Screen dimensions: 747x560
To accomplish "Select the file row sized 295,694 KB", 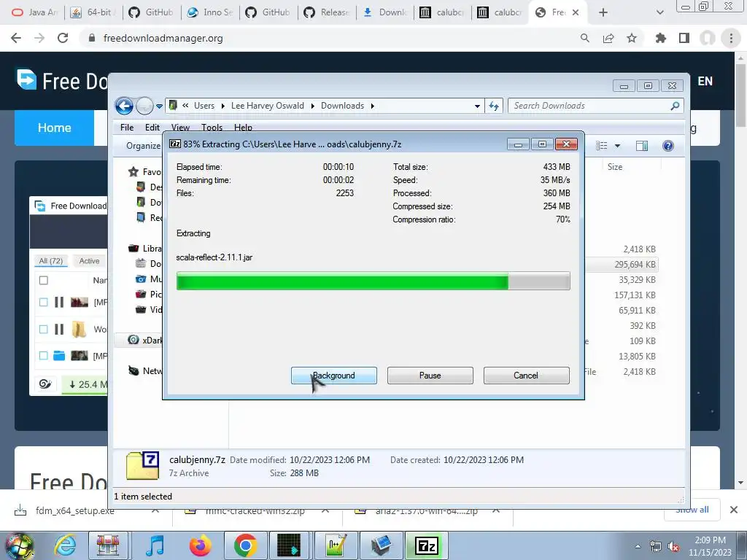I will coord(622,264).
